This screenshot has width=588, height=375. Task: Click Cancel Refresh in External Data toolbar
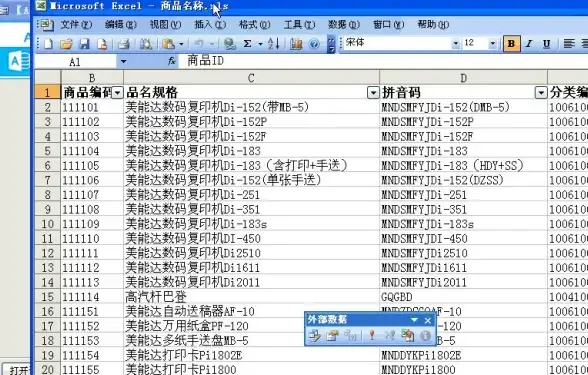[390, 335]
